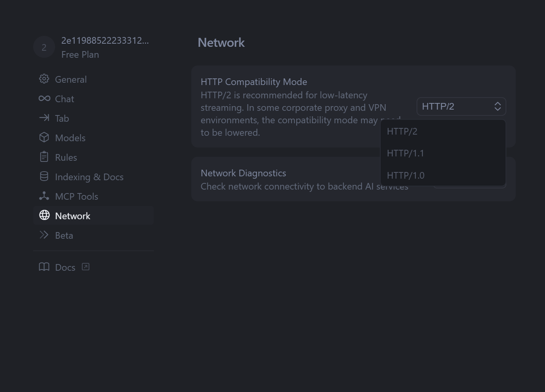Choose HTTP/1.0 as the compatibility mode
Screen dimensions: 545x392
coord(405,175)
